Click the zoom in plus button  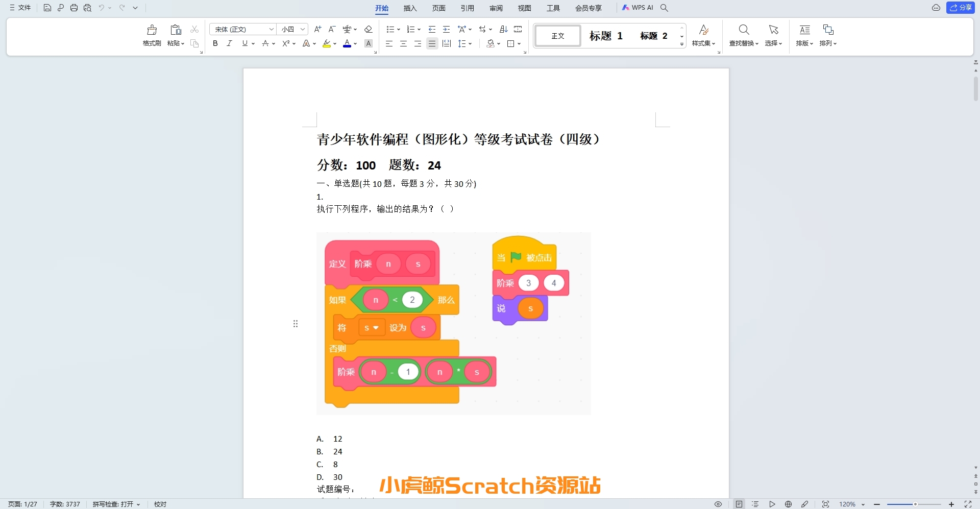pyautogui.click(x=951, y=504)
